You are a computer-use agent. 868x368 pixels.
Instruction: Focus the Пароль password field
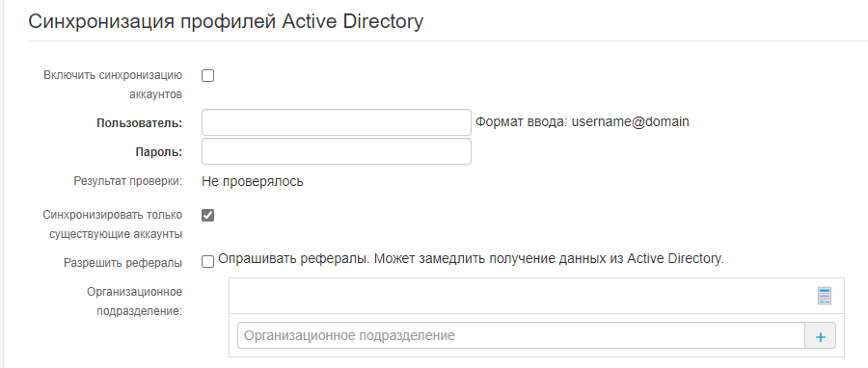(337, 151)
